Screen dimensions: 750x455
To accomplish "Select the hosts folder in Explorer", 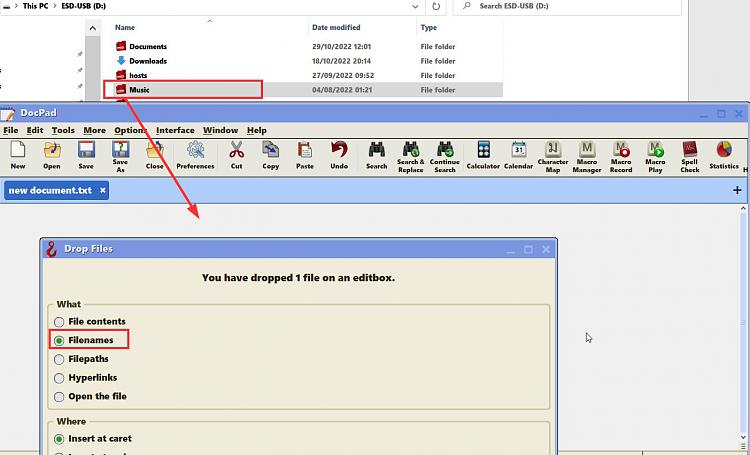I will [138, 75].
